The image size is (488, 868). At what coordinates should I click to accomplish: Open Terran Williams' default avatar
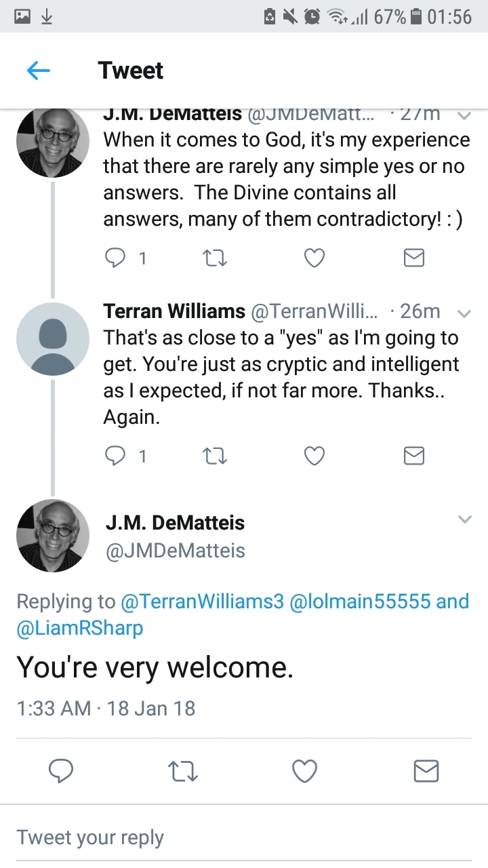(x=53, y=338)
